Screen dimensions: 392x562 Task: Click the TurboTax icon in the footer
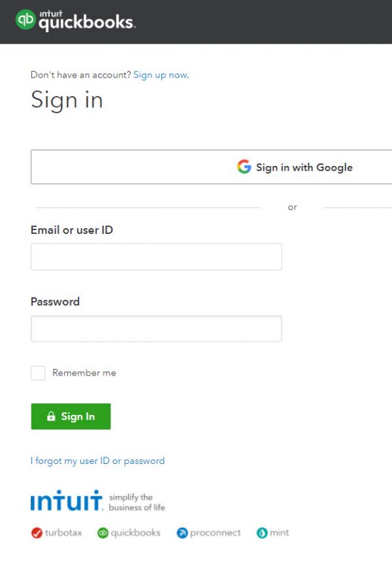pos(37,533)
